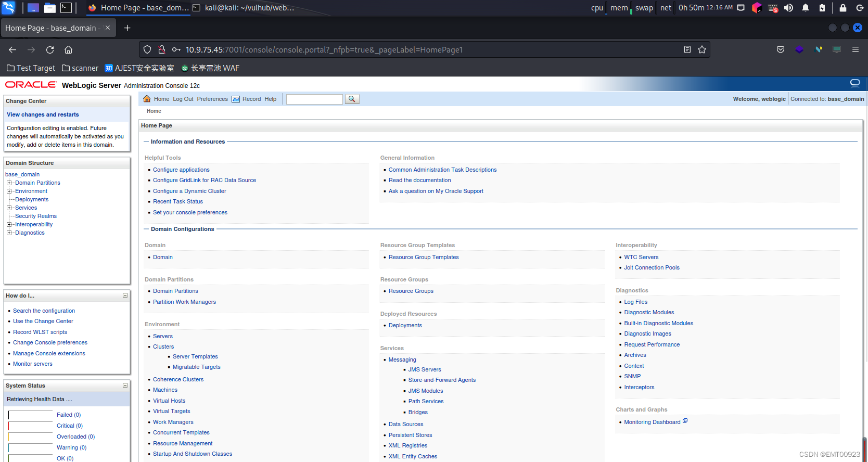Select base_domain in Domain Structure
Screen dimensions: 868x462
[22, 174]
